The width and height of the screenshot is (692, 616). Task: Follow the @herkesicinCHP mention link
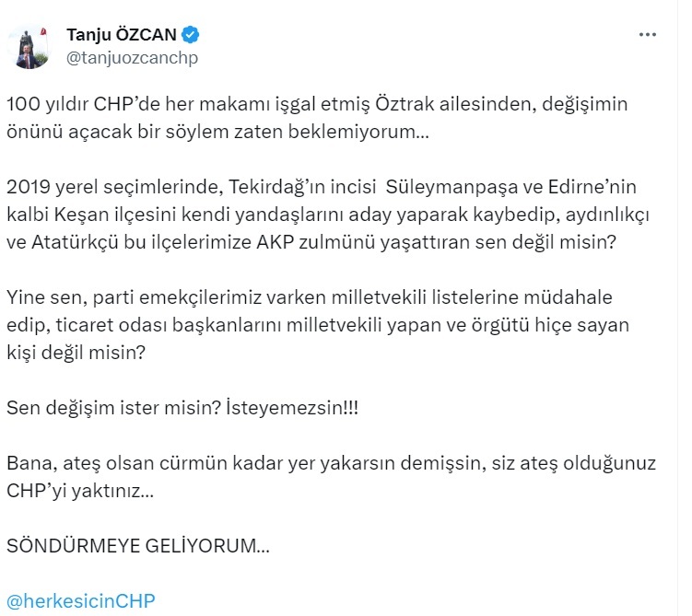81,601
